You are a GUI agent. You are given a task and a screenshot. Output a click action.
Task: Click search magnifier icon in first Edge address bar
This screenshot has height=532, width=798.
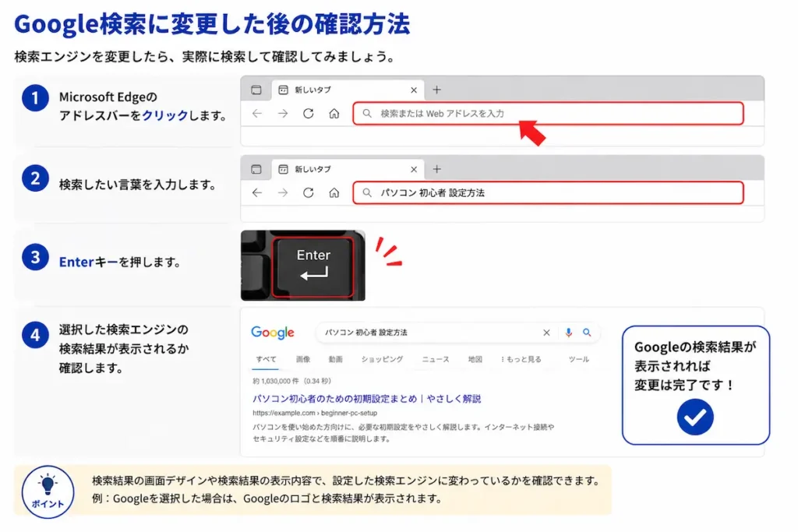point(366,114)
